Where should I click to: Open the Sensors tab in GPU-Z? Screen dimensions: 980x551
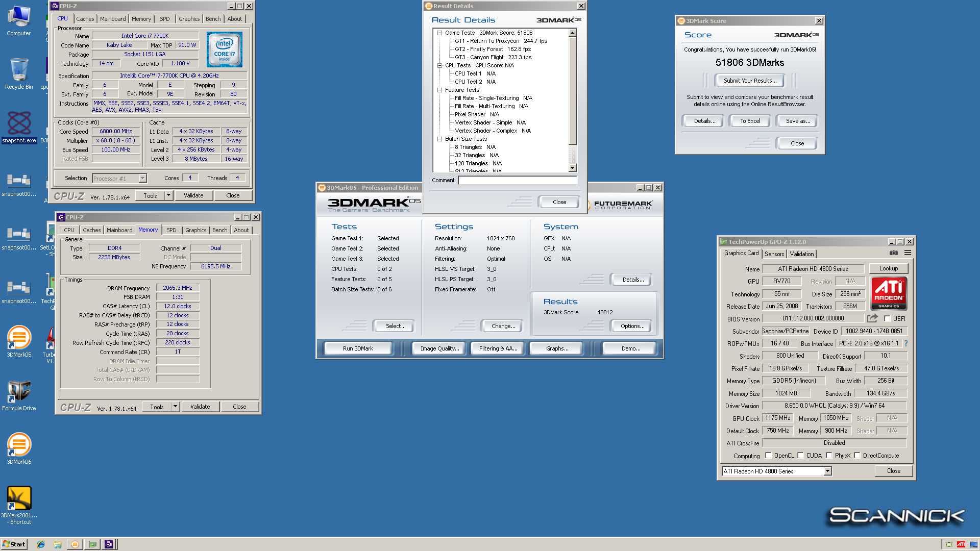tap(774, 254)
